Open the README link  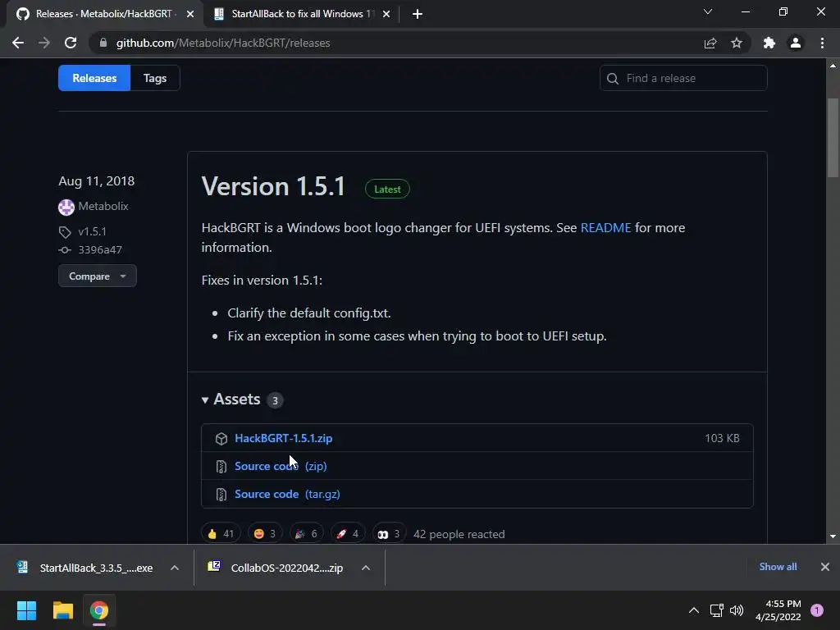coord(606,228)
